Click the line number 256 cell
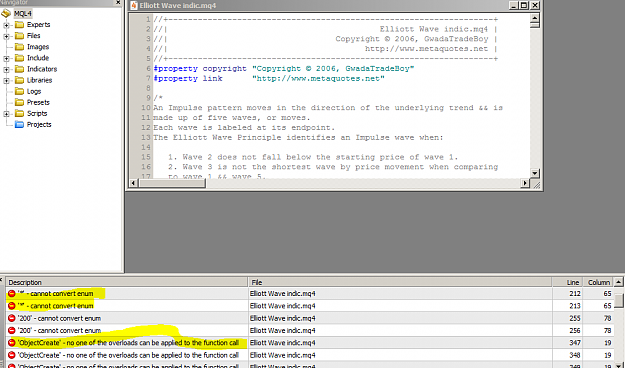Viewport: 625px width, 368px height. 574,331
